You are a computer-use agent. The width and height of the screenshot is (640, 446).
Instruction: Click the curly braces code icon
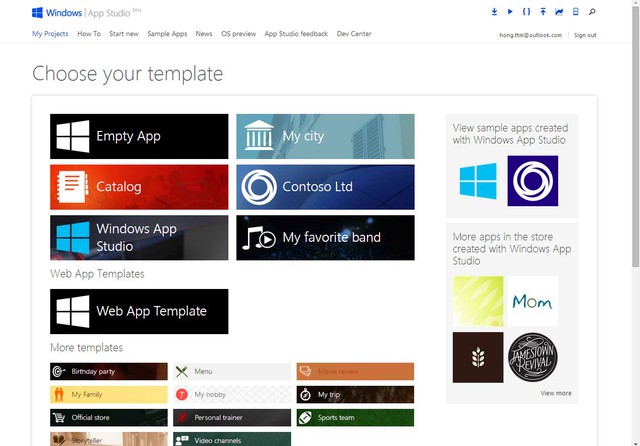[x=526, y=12]
